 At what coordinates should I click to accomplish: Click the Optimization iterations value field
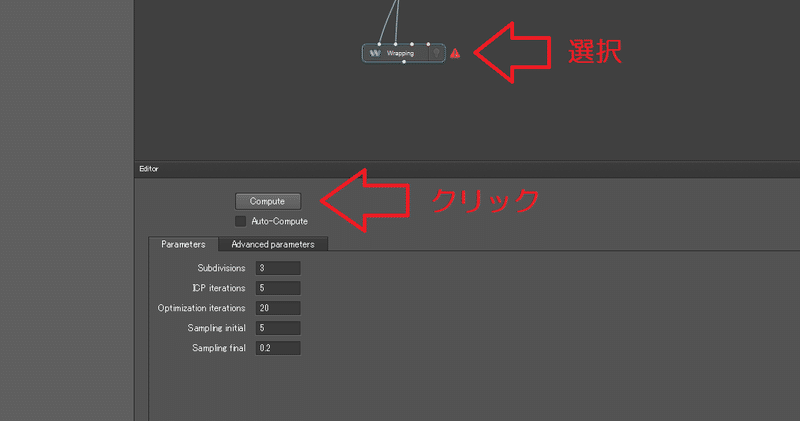tap(278, 308)
